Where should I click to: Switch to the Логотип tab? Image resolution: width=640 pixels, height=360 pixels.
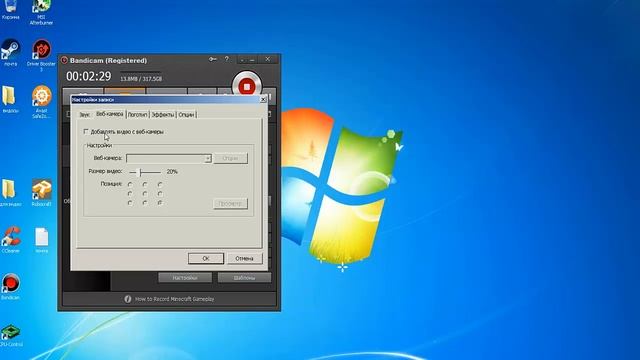(x=138, y=115)
